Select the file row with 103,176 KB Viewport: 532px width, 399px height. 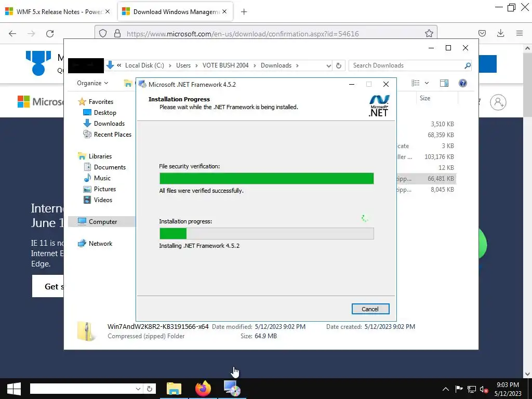click(426, 157)
